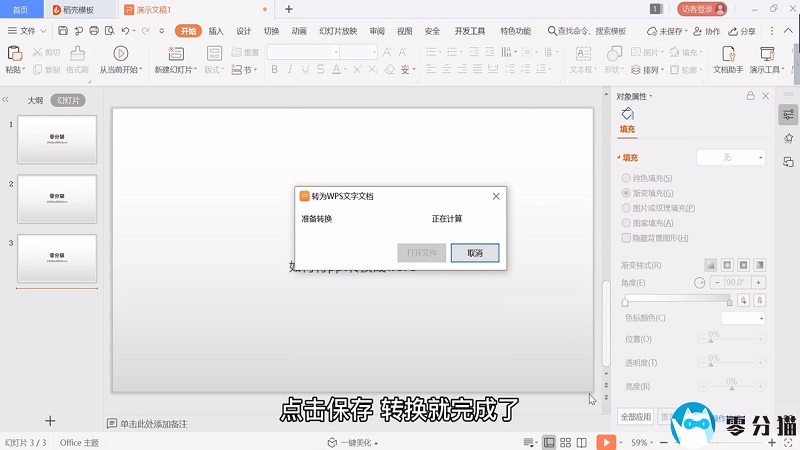Open the 演示工具 presentation tools icon
The width and height of the screenshot is (800, 450).
click(768, 53)
